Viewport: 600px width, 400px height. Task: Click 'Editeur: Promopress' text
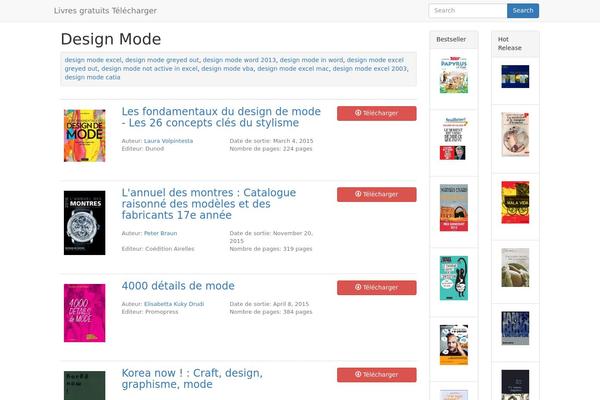[150, 312]
